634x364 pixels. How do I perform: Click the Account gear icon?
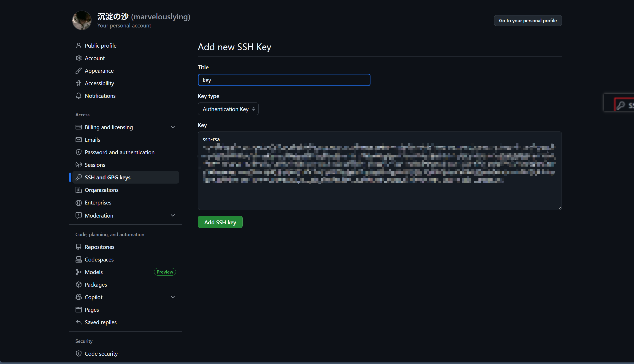pyautogui.click(x=78, y=58)
